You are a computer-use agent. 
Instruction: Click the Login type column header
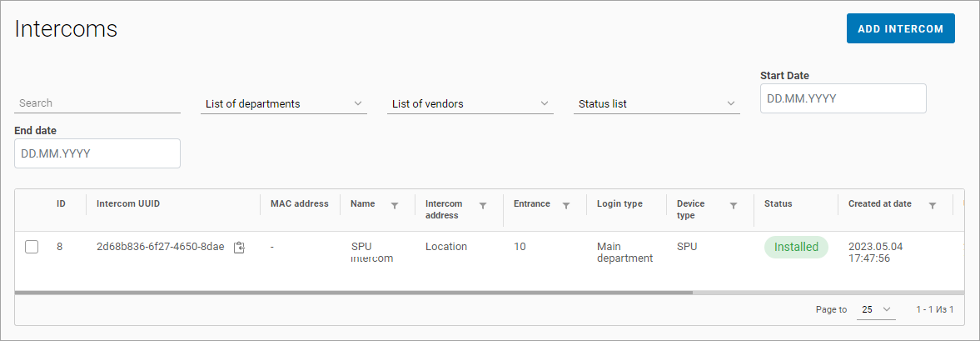619,203
